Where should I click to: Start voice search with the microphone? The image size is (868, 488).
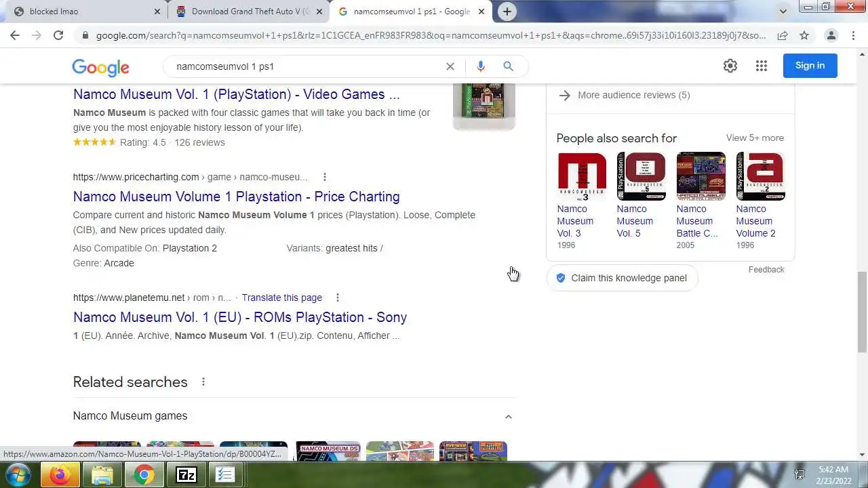(480, 66)
